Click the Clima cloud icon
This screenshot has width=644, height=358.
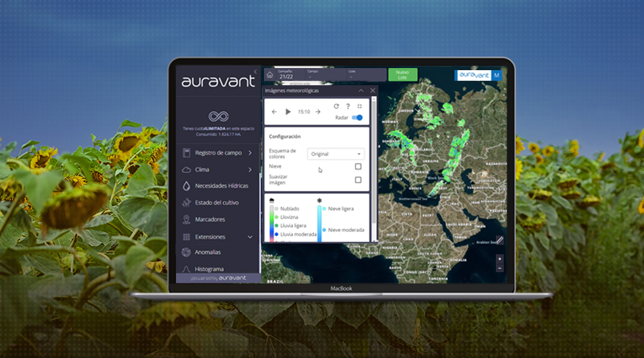click(187, 170)
